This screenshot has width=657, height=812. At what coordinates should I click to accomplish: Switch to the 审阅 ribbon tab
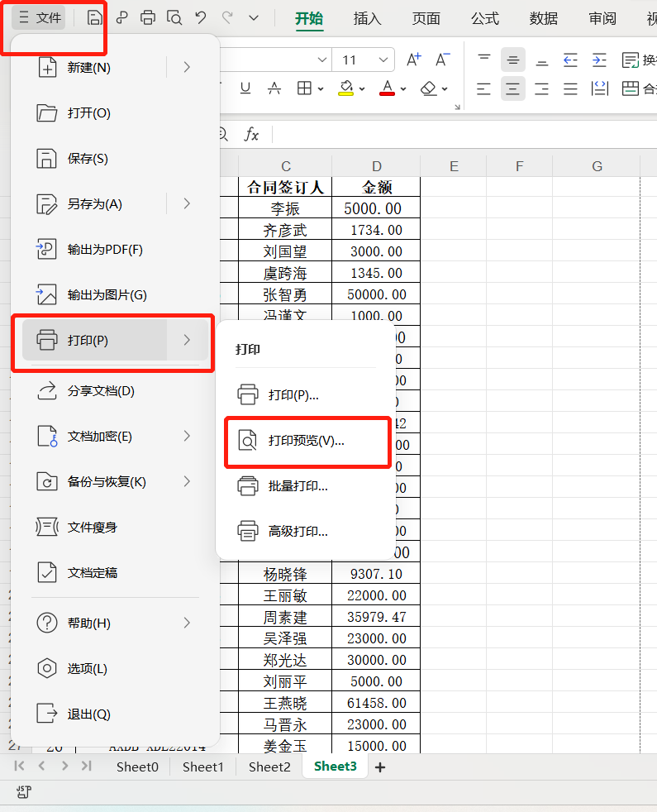(x=602, y=19)
